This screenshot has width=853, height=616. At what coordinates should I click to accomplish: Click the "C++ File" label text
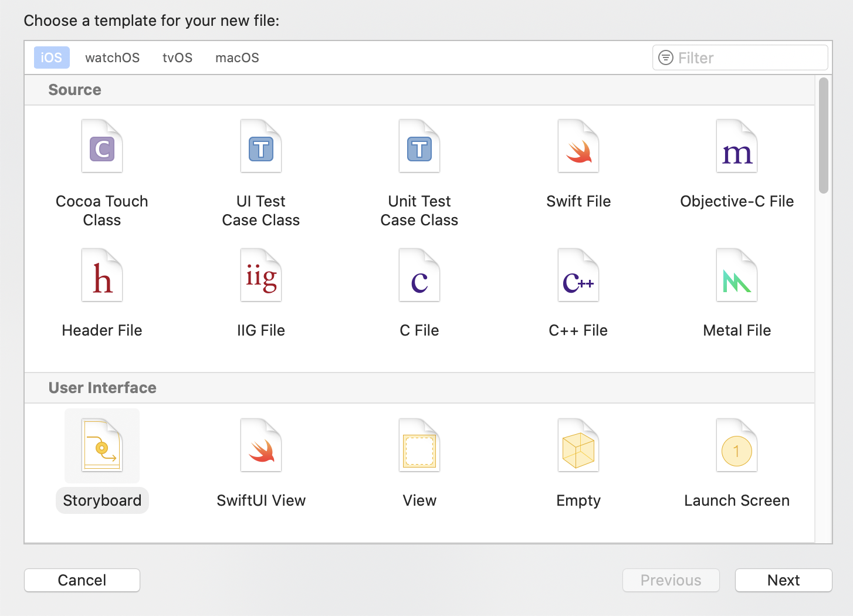(x=578, y=330)
